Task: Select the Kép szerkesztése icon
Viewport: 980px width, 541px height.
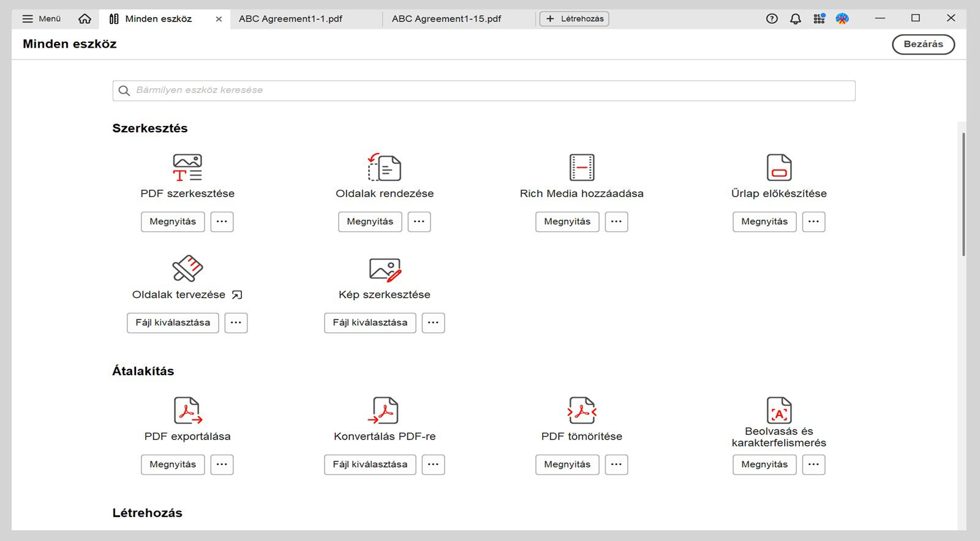Action: click(x=385, y=269)
